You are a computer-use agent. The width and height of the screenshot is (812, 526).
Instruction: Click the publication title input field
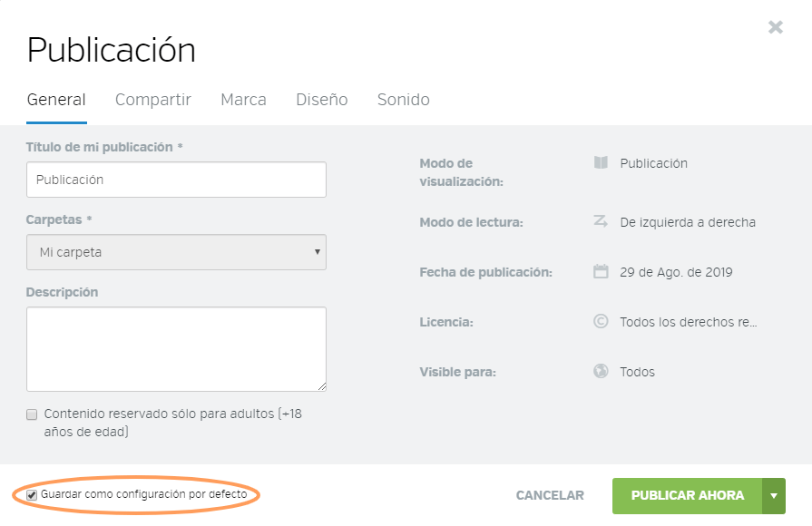pos(175,180)
